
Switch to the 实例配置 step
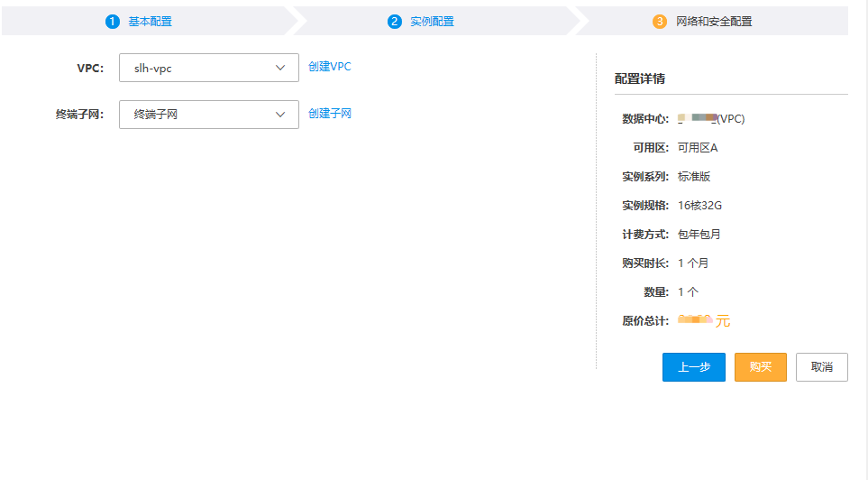(432, 22)
